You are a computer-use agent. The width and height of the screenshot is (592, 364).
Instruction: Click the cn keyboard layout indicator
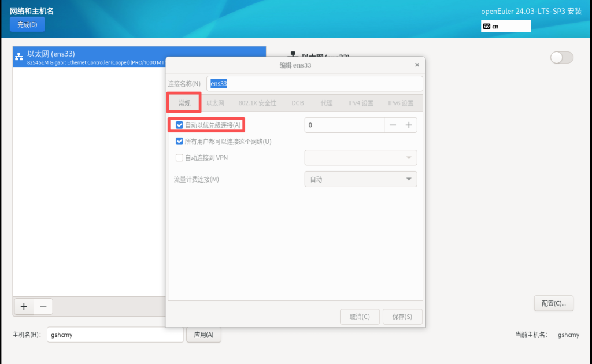[x=505, y=26]
